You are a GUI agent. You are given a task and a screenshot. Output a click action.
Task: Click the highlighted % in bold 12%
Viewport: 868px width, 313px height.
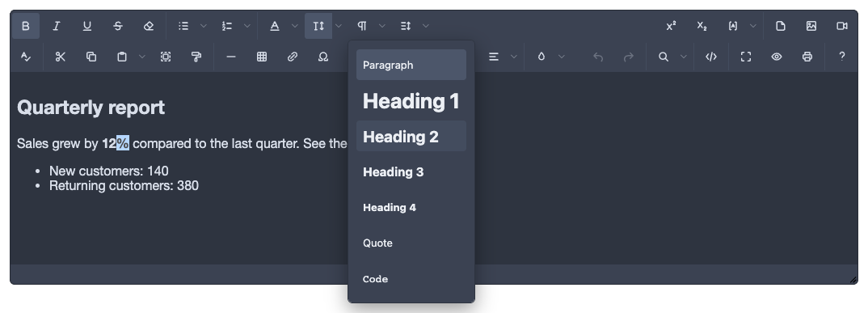click(x=123, y=143)
